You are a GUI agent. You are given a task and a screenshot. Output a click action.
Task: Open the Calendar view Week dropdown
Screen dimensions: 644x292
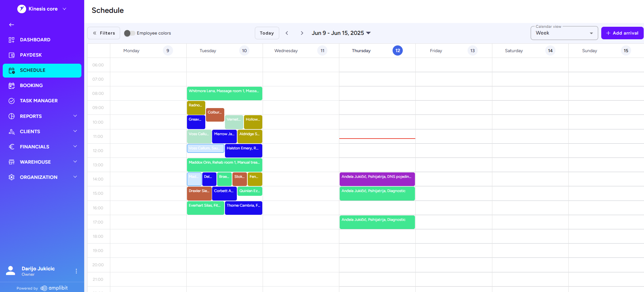click(564, 33)
